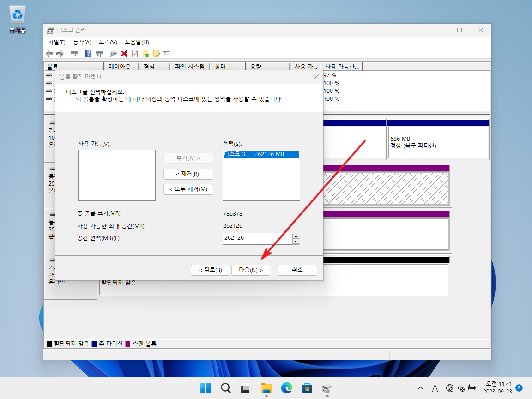Click the 97 % value in volume list
Screen dimensions: 532x399
[x=330, y=75]
